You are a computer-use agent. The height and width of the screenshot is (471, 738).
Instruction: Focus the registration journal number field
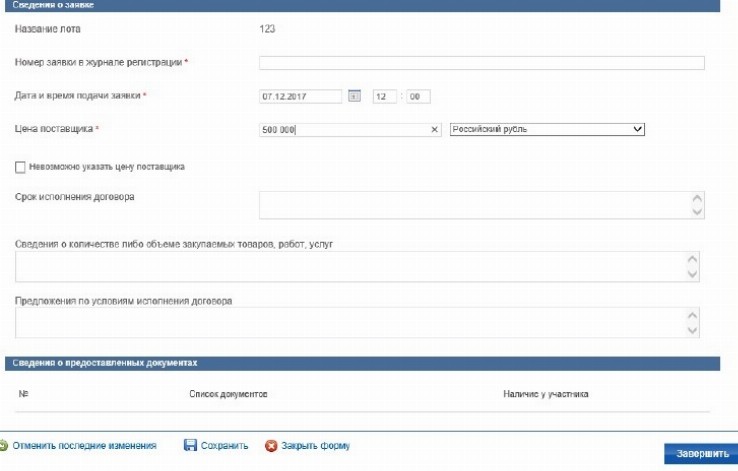click(481, 63)
